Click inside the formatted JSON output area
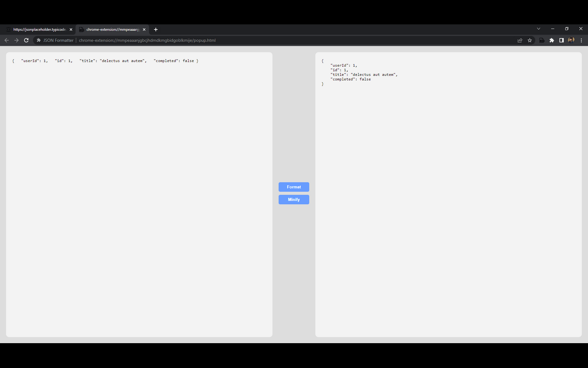Image resolution: width=588 pixels, height=368 pixels. 448,195
